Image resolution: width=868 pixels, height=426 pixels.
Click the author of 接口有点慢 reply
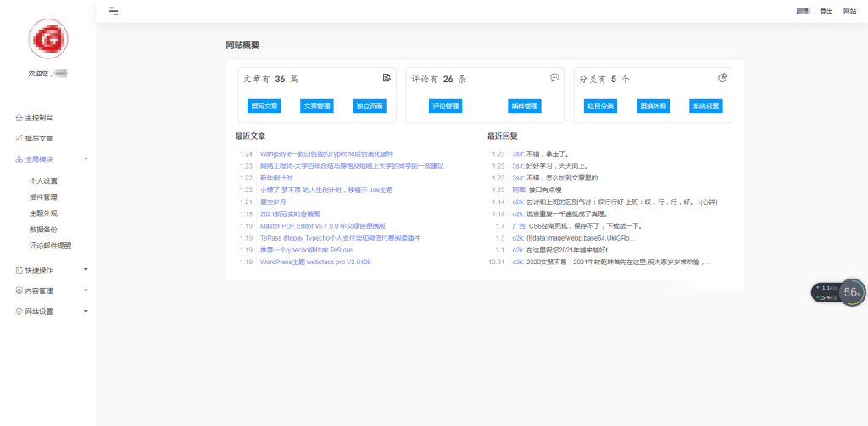click(x=520, y=190)
